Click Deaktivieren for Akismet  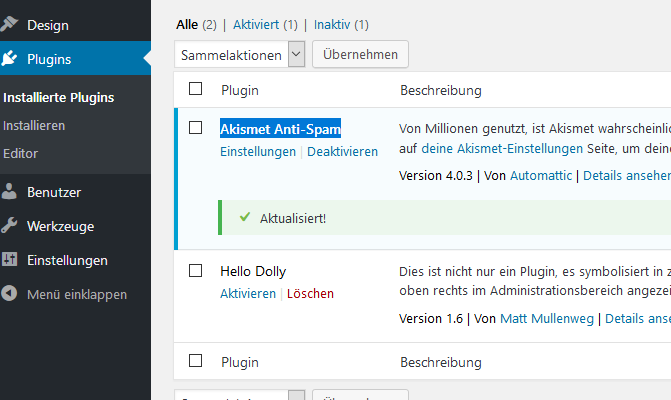(x=342, y=151)
